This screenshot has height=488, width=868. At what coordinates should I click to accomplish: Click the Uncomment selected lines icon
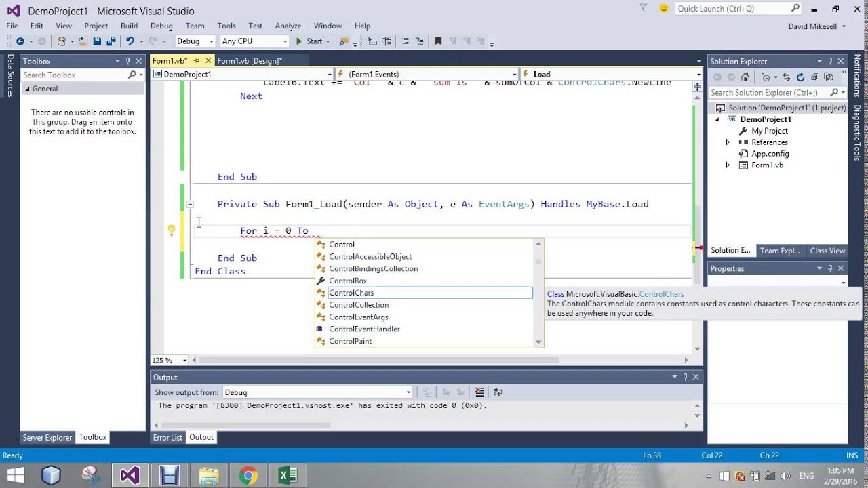[420, 41]
